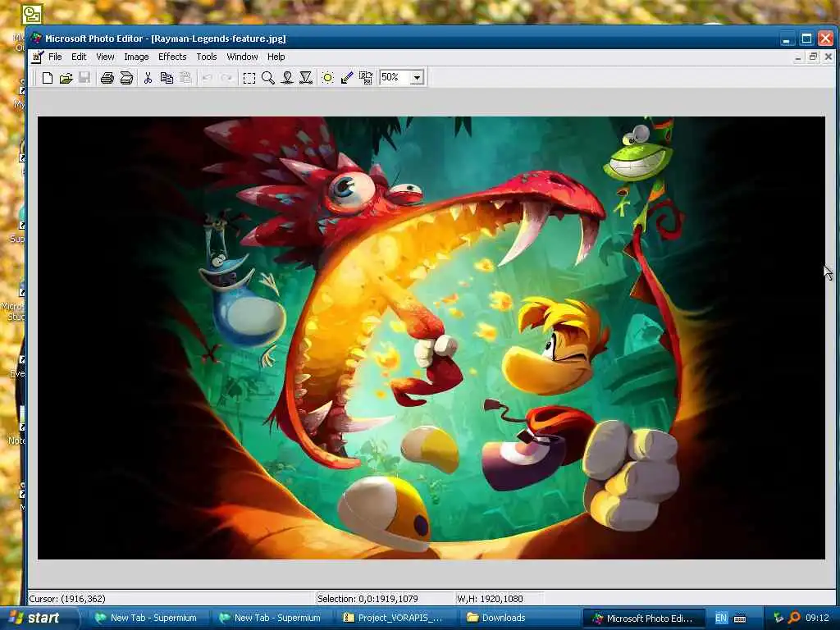The image size is (840, 630).
Task: Click the 09:12 system clock
Action: [817, 619]
